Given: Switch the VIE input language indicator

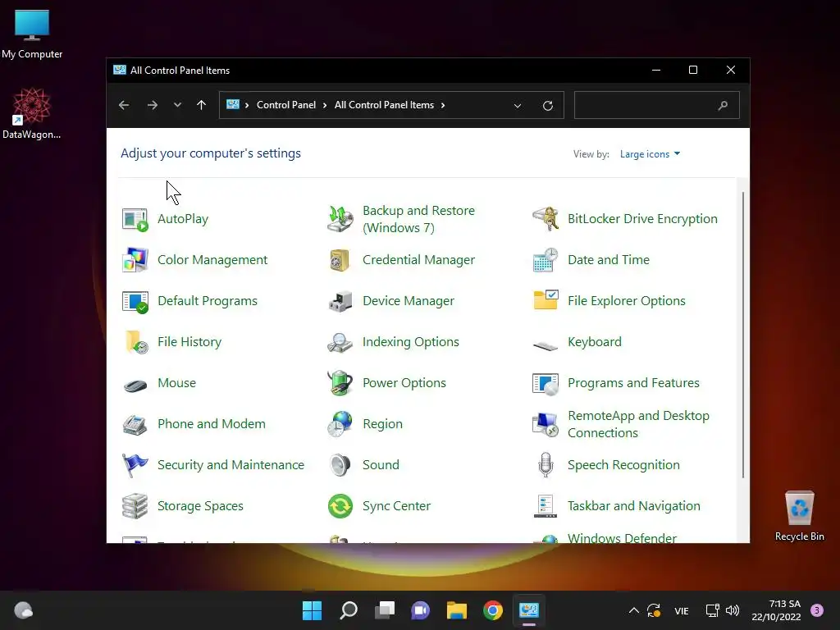Looking at the screenshot, I should [x=682, y=611].
